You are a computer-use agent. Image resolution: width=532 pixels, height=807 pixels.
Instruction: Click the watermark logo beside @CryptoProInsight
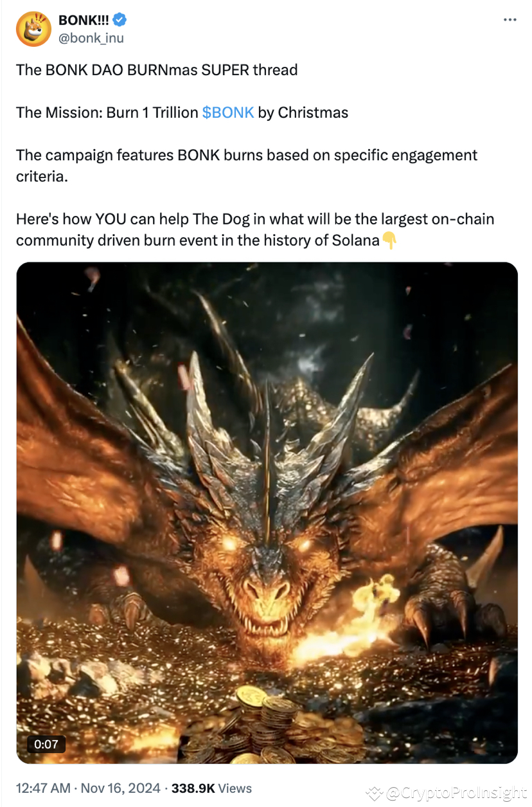coord(375,793)
